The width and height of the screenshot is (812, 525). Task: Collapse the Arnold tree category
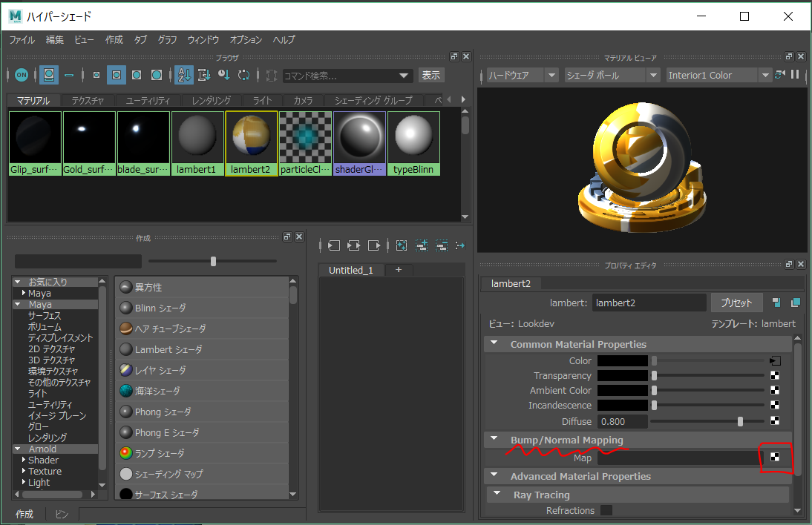[x=18, y=449]
